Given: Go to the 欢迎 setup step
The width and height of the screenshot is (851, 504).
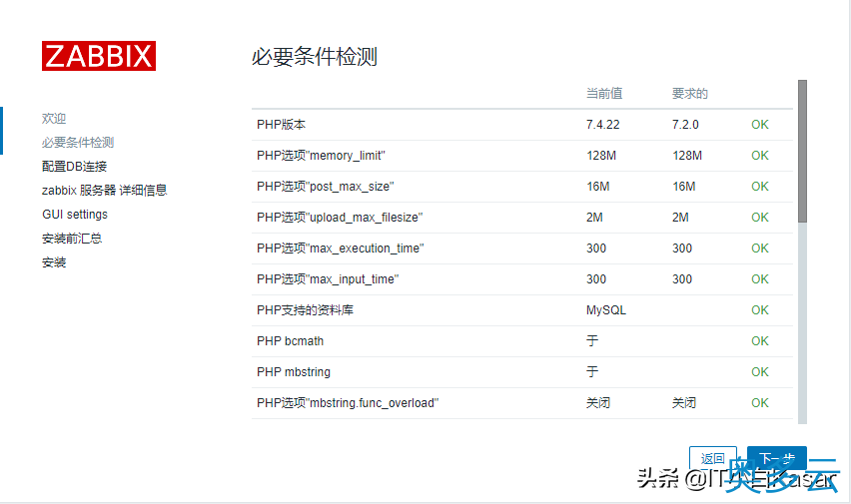Looking at the screenshot, I should point(54,119).
